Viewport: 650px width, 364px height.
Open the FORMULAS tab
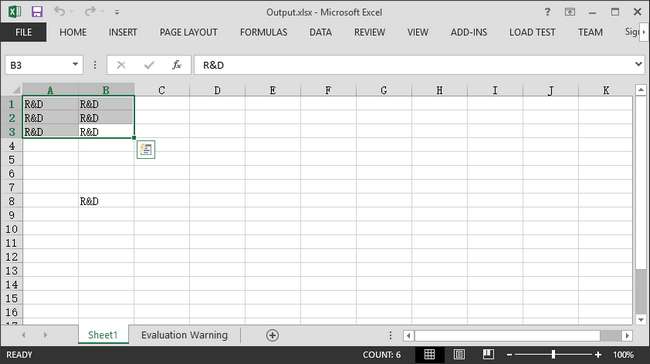(x=264, y=32)
